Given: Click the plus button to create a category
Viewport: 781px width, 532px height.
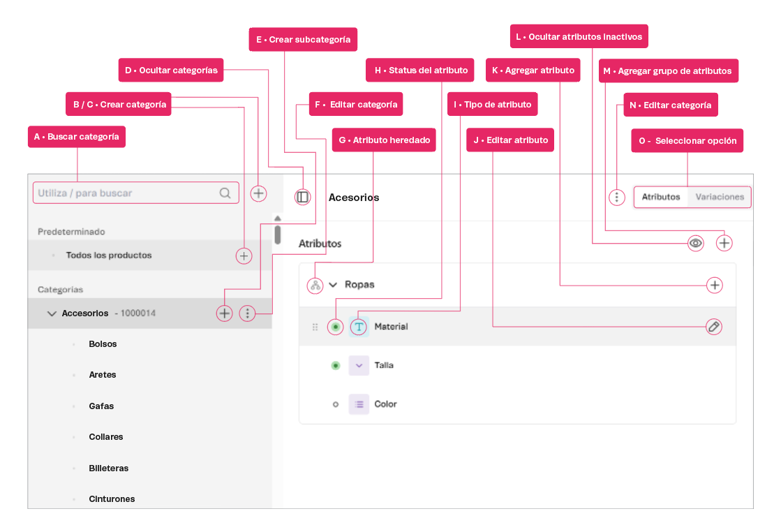Looking at the screenshot, I should click(x=258, y=193).
